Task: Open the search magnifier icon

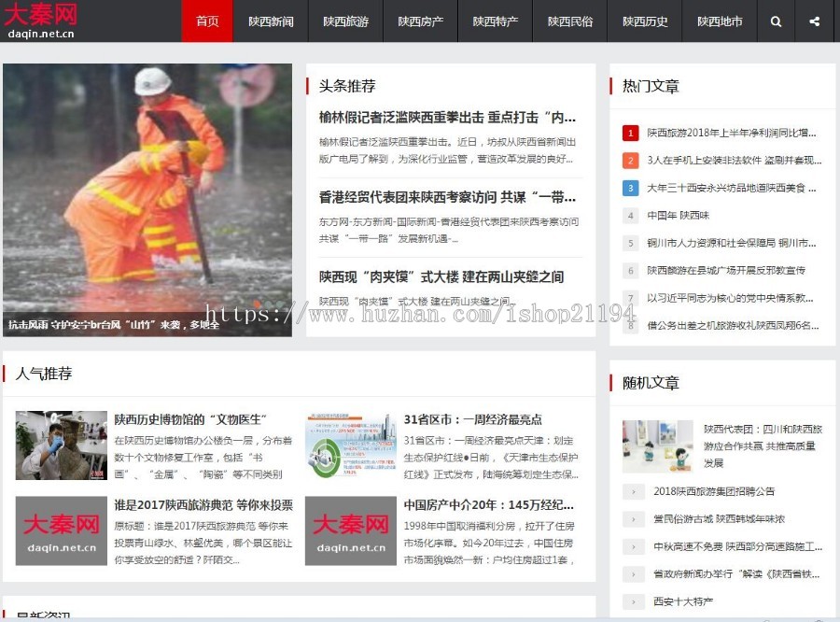Action: (776, 21)
